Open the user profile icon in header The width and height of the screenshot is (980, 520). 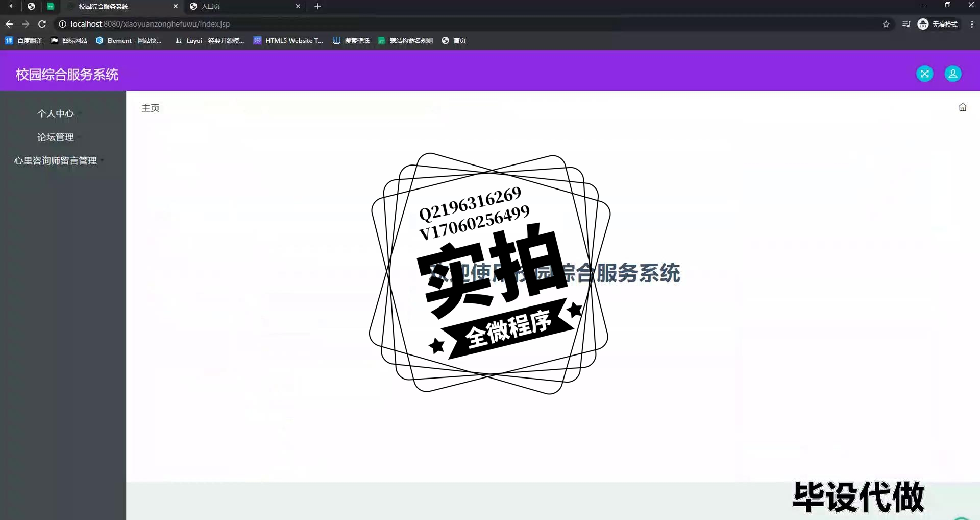[953, 74]
